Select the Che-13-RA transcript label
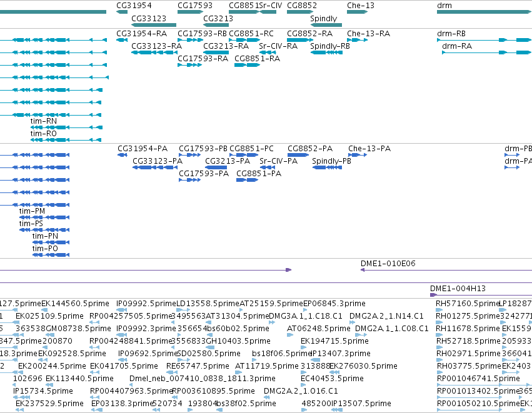 [368, 34]
